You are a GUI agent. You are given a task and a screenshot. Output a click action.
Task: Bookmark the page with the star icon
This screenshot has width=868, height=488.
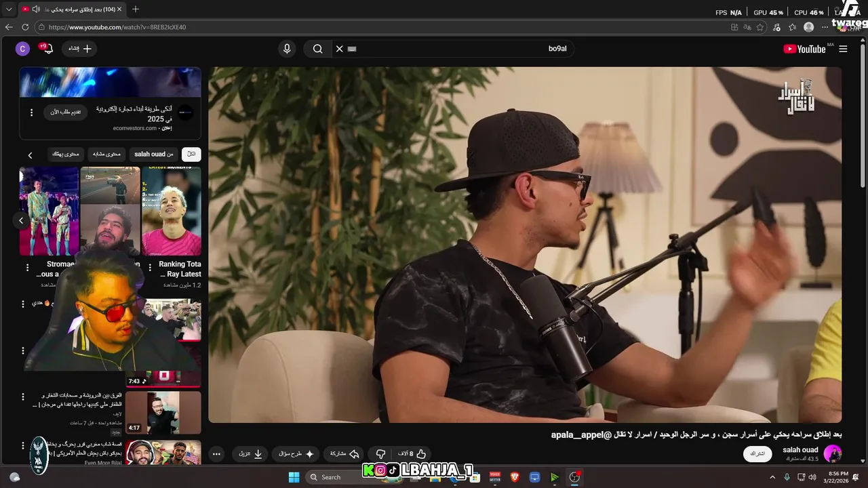[x=760, y=27]
